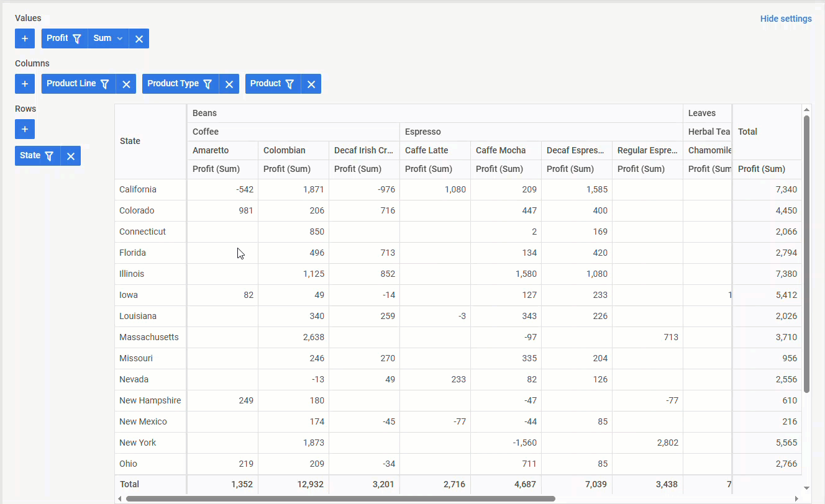Viewport: 825px width, 504px height.
Task: Remove the Profit value chip
Action: [139, 38]
